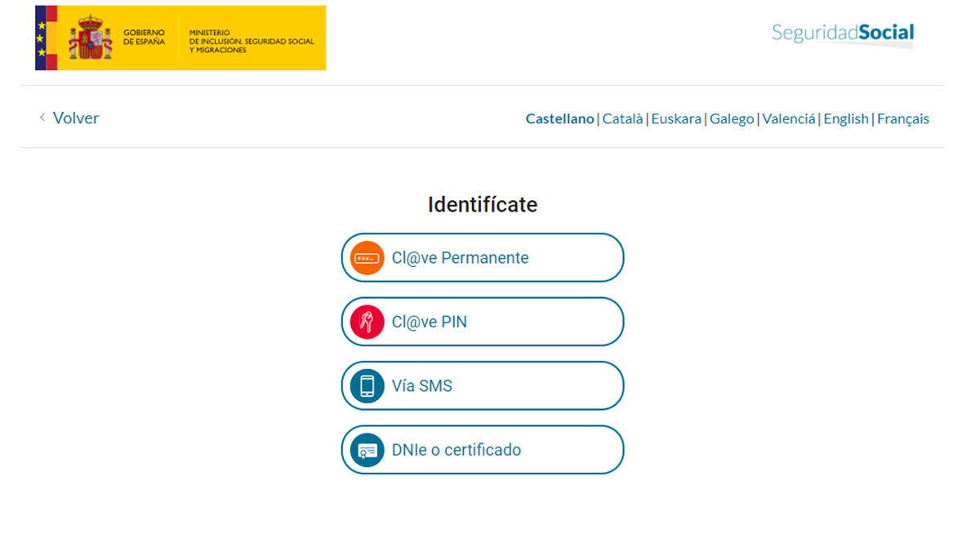Screen dimensions: 980x534
Task: Click the Castellano language option
Action: coord(559,118)
